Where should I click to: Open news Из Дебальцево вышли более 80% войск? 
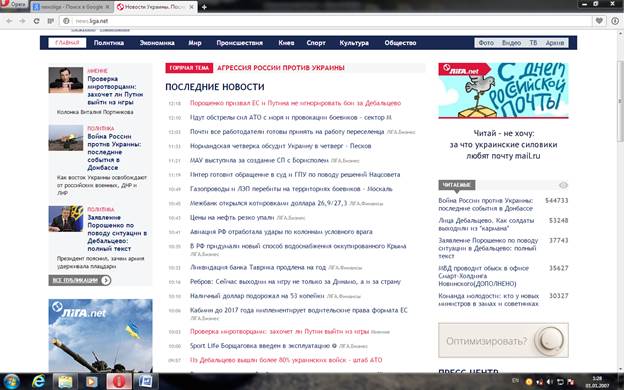[x=286, y=360]
